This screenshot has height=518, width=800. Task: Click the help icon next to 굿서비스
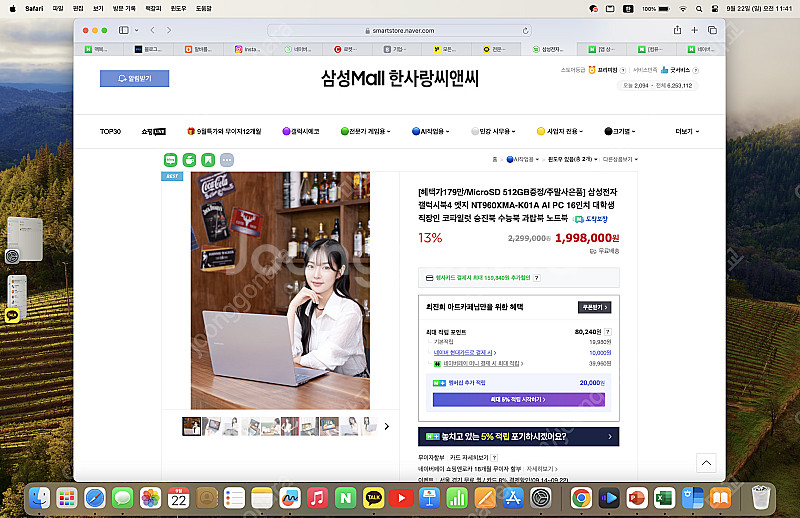695,70
